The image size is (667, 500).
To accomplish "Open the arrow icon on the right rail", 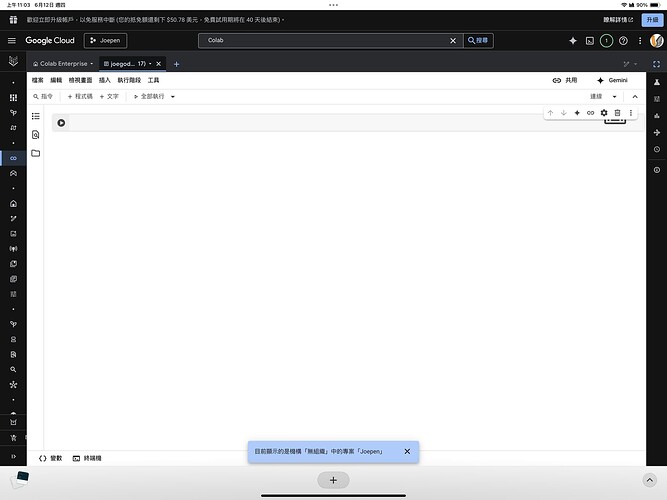I will (x=657, y=133).
